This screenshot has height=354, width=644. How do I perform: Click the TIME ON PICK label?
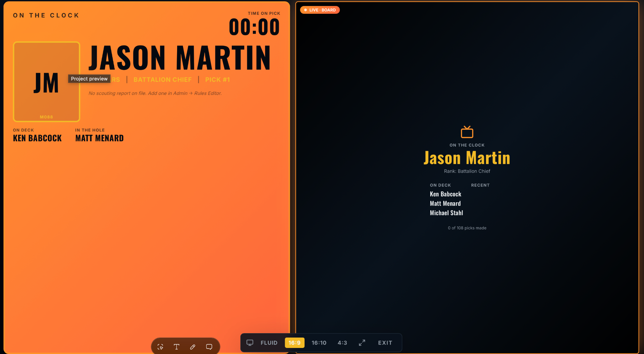264,13
